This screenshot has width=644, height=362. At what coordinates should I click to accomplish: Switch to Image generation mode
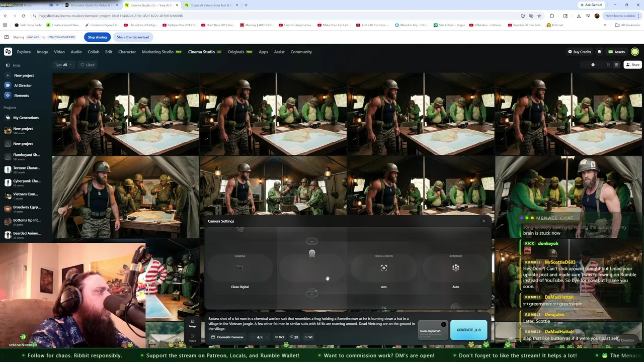(x=192, y=323)
